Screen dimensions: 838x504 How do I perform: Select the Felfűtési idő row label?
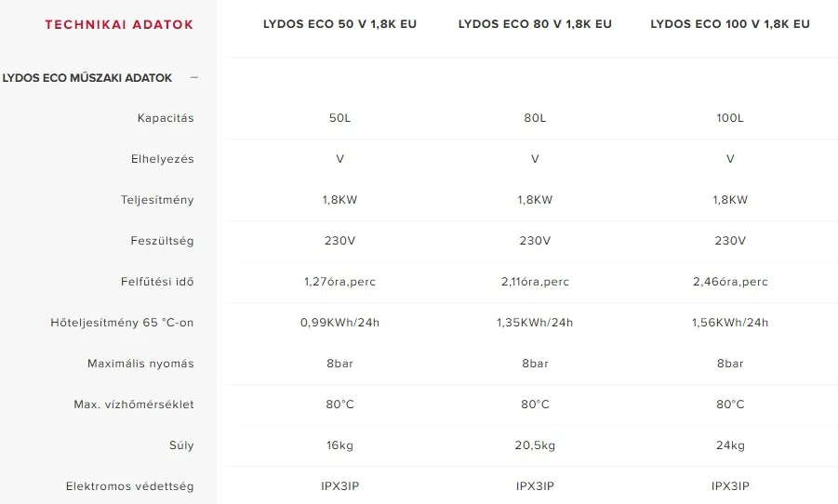pos(158,282)
